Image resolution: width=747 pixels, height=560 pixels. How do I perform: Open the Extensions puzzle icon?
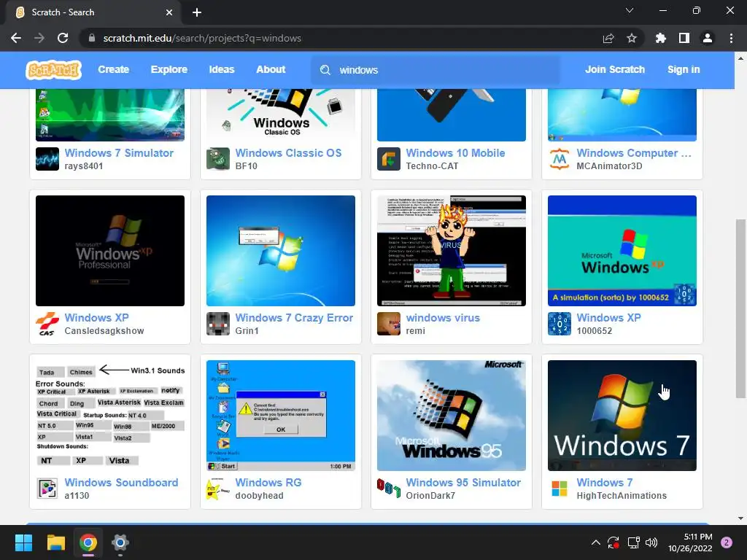(661, 38)
